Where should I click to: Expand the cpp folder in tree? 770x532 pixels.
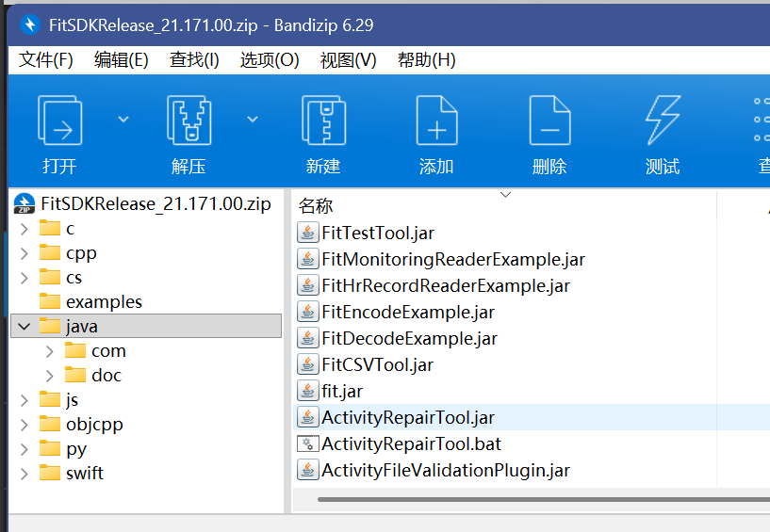(24, 253)
